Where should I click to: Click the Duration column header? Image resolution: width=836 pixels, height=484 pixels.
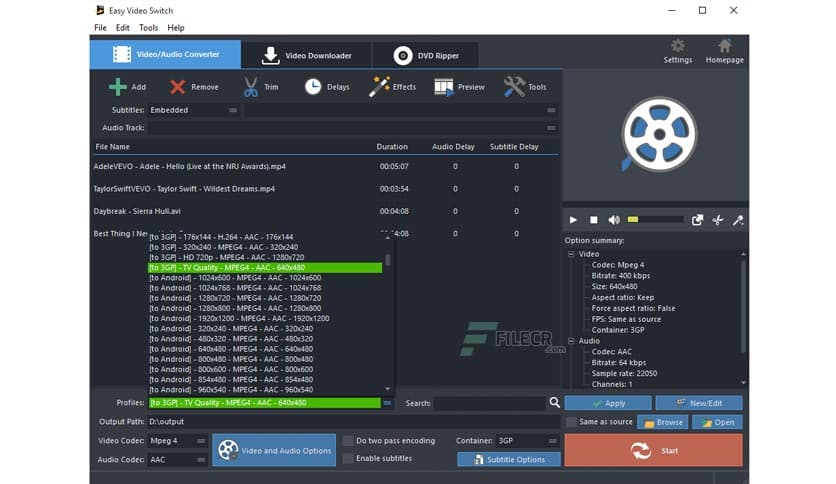[x=392, y=147]
